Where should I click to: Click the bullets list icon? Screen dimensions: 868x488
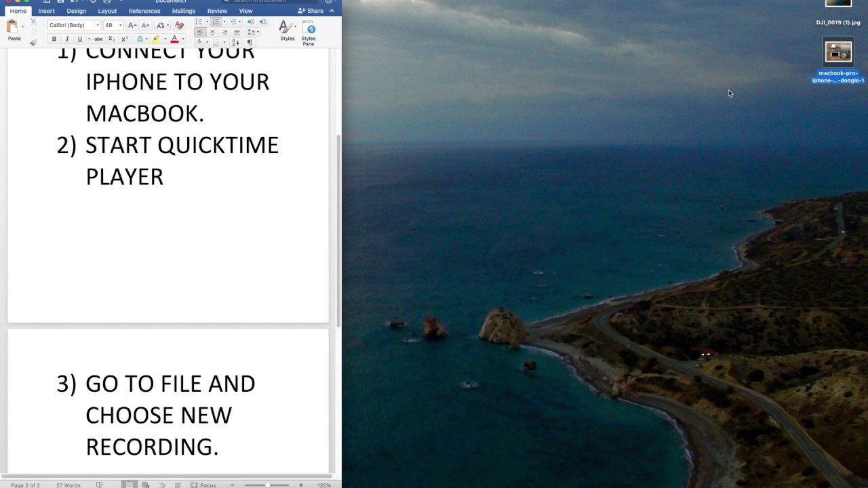tap(199, 22)
